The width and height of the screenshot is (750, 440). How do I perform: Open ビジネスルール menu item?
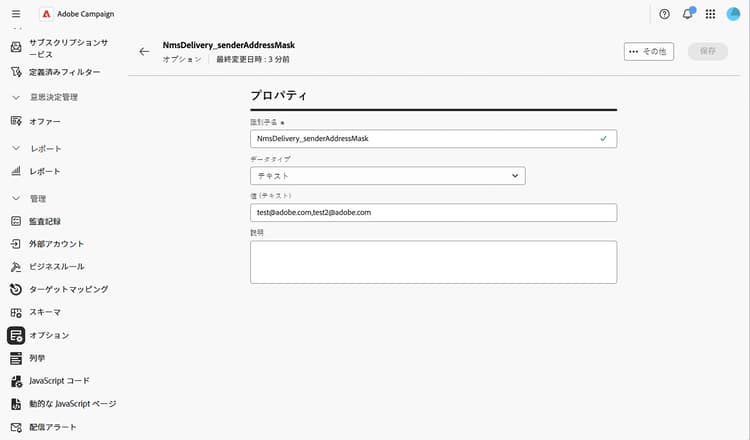(x=57, y=266)
